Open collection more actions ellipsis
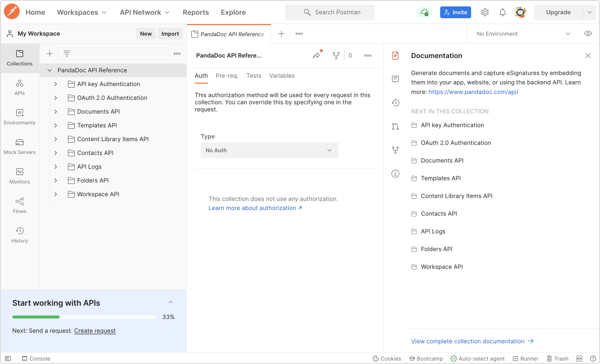 [x=368, y=56]
